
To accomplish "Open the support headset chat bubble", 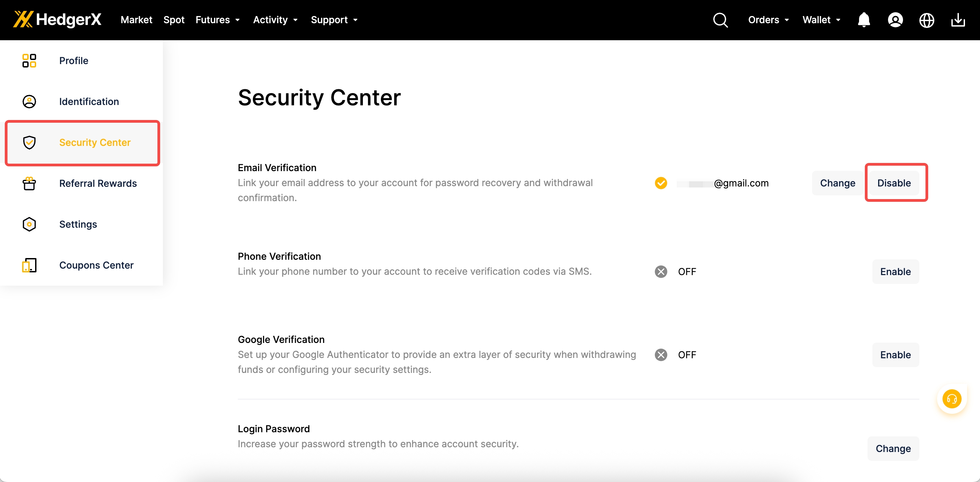I will coord(951,399).
